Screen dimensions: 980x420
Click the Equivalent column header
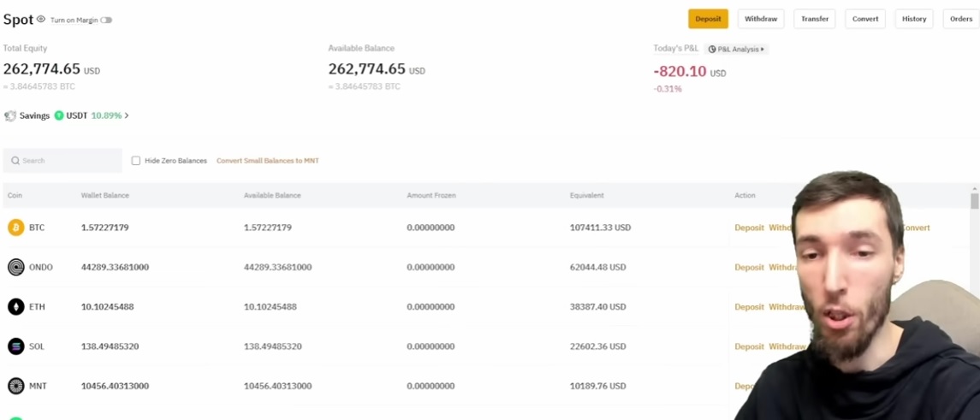click(x=587, y=196)
